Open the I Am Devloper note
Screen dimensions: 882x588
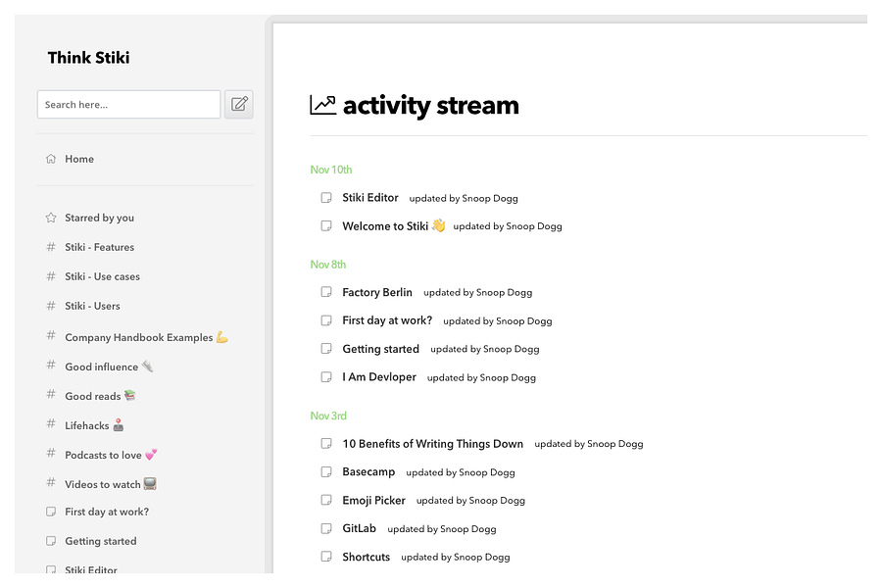pyautogui.click(x=379, y=377)
